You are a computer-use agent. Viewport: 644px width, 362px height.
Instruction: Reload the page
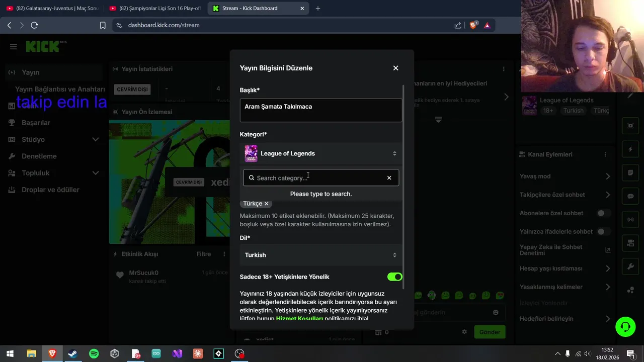pos(34,25)
